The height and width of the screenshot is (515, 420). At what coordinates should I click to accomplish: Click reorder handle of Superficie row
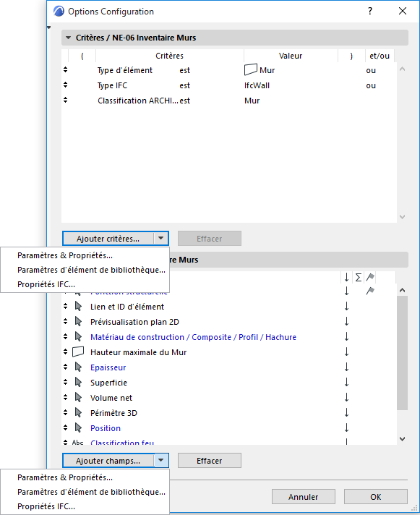tap(65, 382)
